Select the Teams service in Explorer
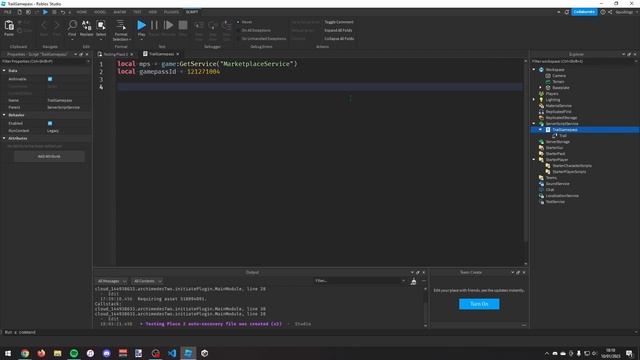The image size is (640, 360). click(x=551, y=178)
